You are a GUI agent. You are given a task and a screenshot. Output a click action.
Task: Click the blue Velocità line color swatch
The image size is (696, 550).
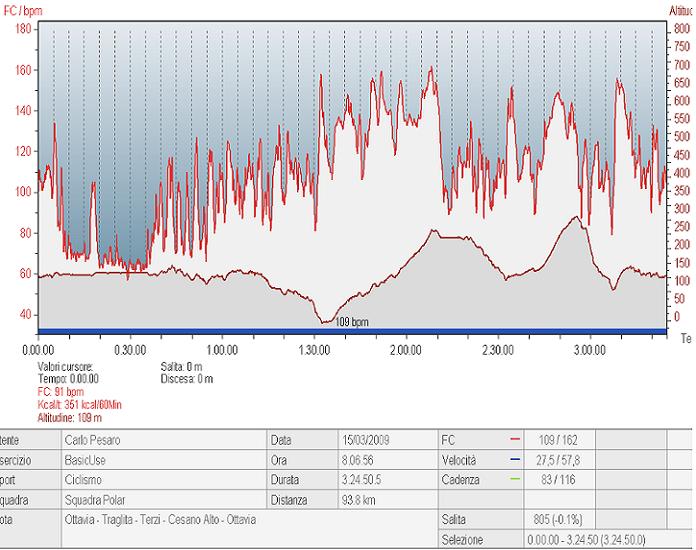[515, 460]
